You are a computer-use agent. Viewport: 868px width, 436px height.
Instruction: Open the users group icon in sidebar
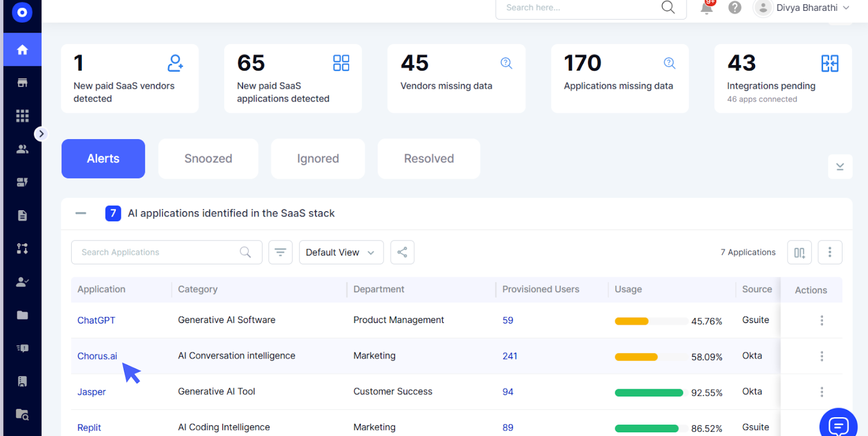(x=22, y=149)
